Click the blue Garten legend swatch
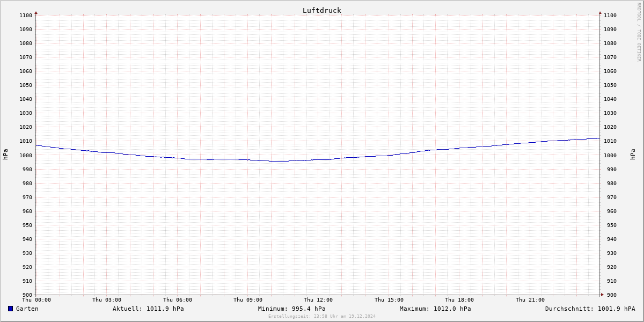 [10, 309]
